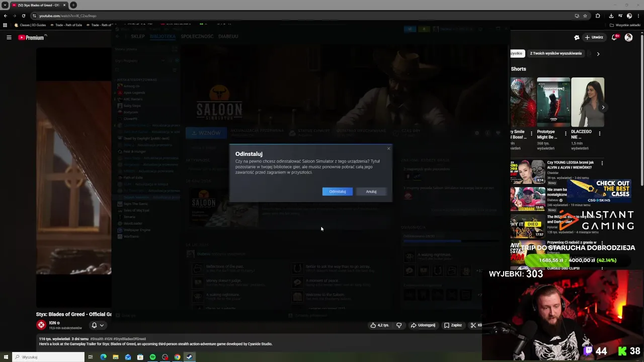Cancel uninstall via the Anuluj button
The height and width of the screenshot is (362, 644).
371,192
